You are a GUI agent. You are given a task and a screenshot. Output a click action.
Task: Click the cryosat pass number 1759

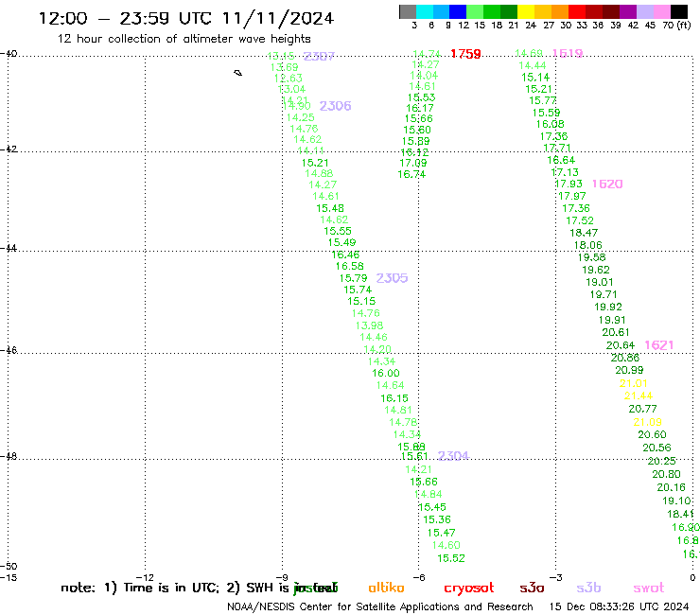point(465,54)
